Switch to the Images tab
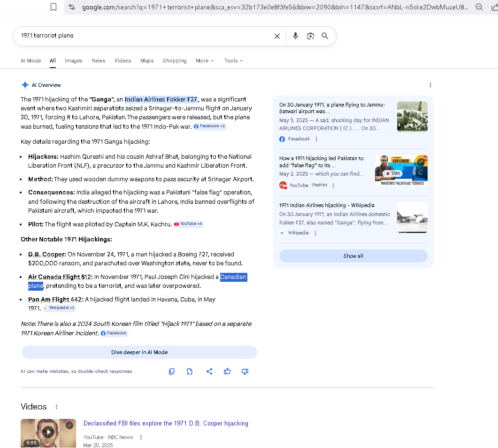The height and width of the screenshot is (448, 498). click(x=74, y=61)
